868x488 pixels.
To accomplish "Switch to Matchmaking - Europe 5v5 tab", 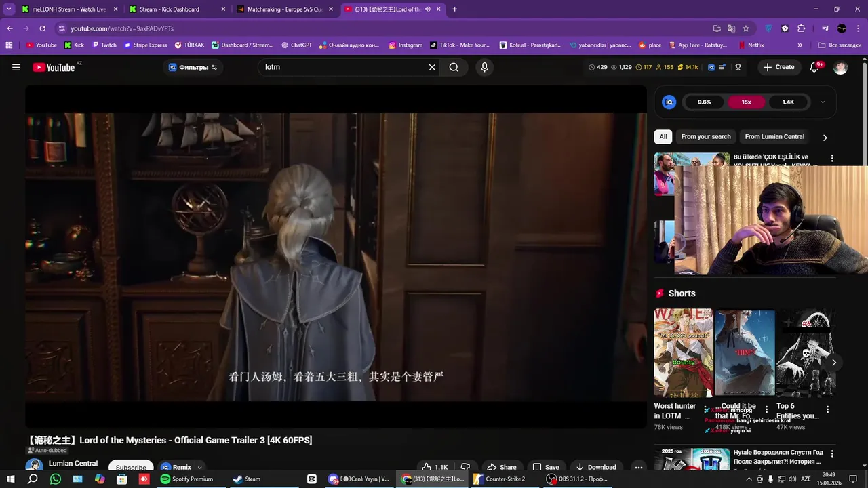I will [285, 9].
